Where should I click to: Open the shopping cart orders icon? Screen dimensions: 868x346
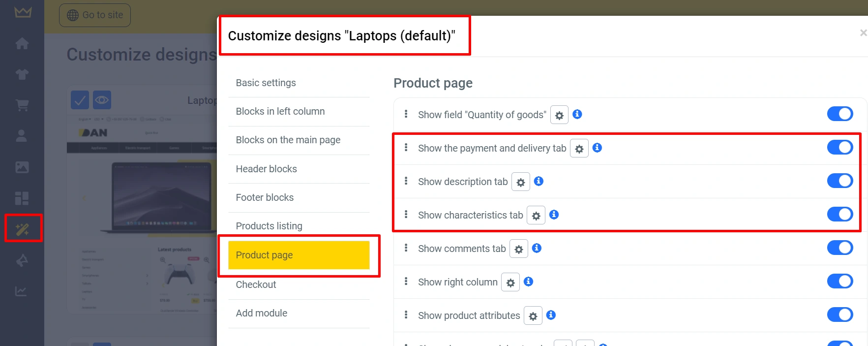tap(22, 105)
